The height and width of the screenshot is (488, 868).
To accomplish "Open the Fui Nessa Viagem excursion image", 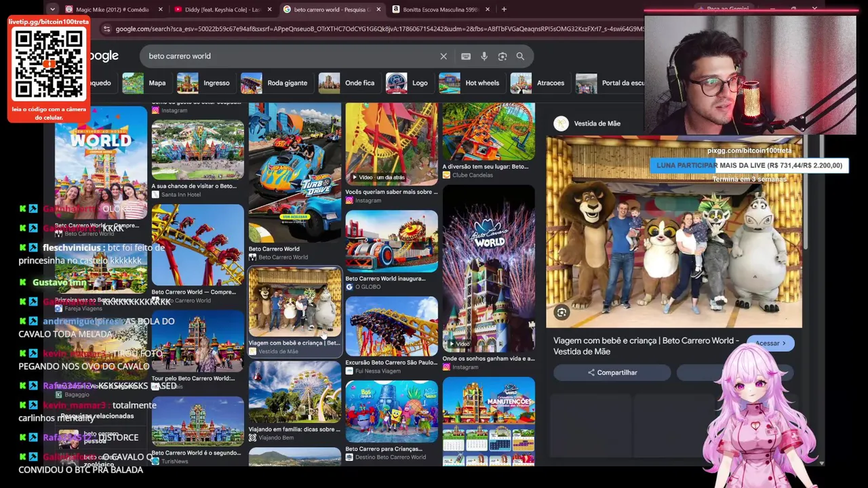I will tap(391, 327).
